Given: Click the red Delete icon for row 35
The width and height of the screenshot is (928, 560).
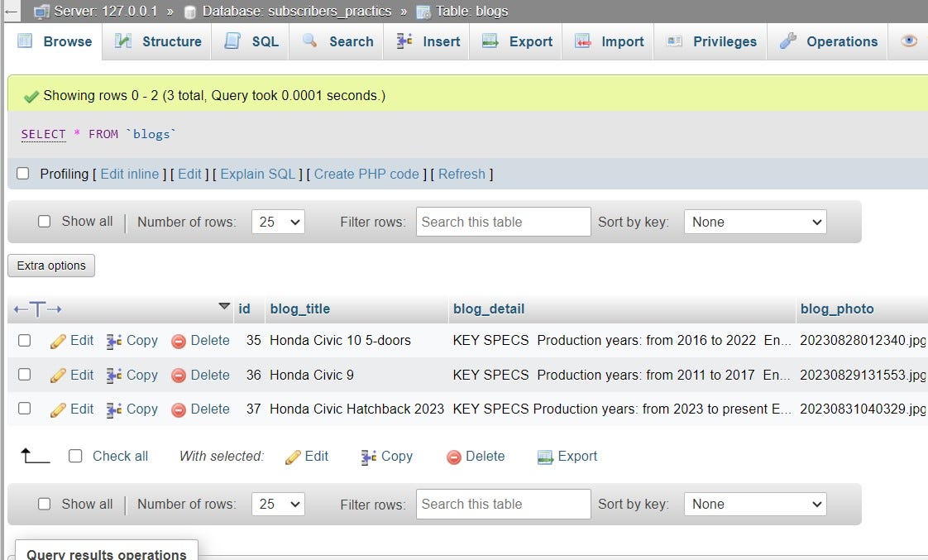Looking at the screenshot, I should [x=178, y=342].
